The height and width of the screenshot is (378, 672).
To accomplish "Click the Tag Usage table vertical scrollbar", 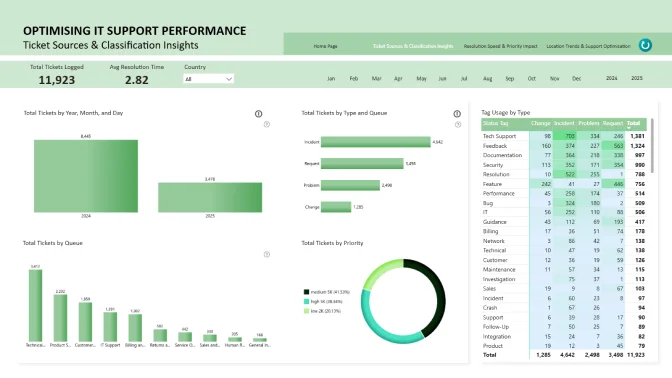I will [x=652, y=146].
